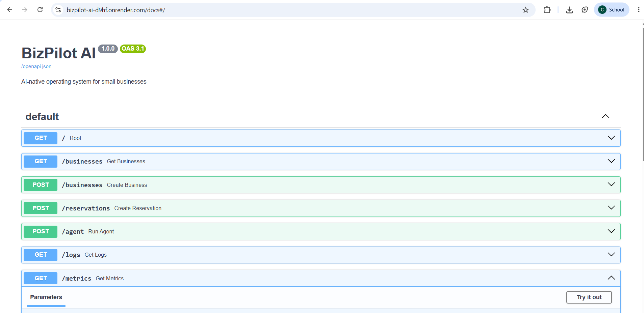Open the extensions puzzle icon
The height and width of the screenshot is (313, 644).
point(547,10)
